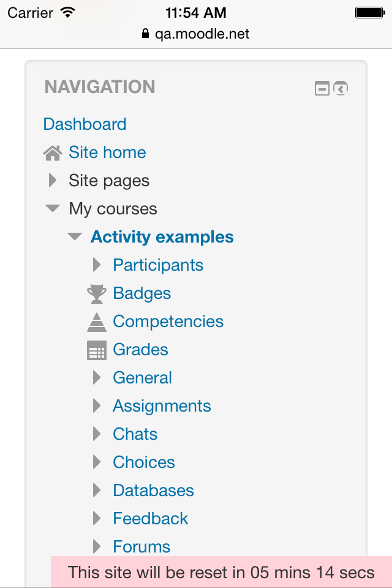Tap the qa.moodle.net address bar
This screenshot has width=392, height=588.
[x=196, y=34]
